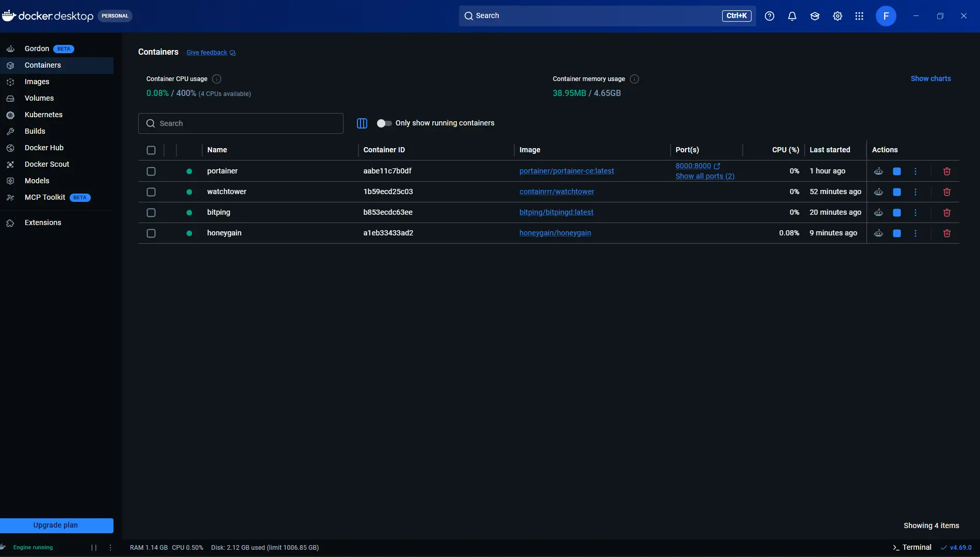Select the portainer container checkbox

click(151, 171)
